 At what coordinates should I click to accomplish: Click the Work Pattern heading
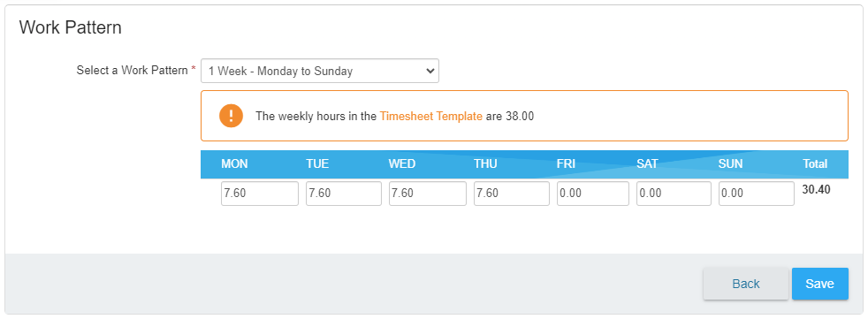[x=71, y=27]
